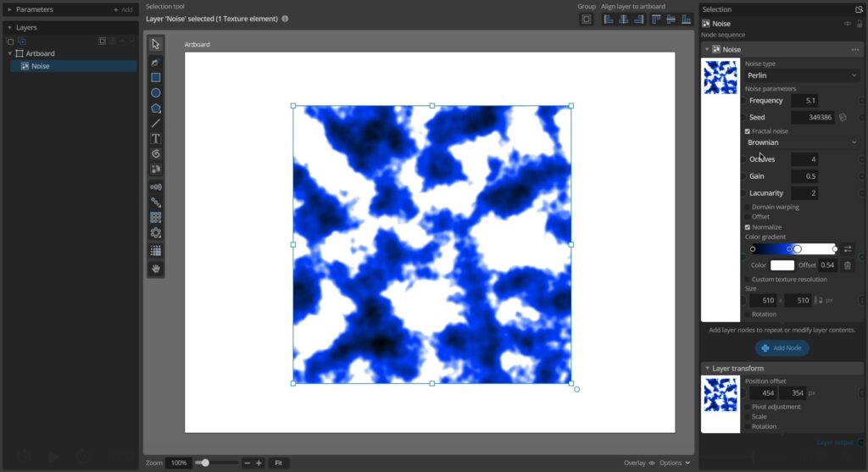Image resolution: width=868 pixels, height=472 pixels.
Task: Pick the Line tool
Action: click(x=156, y=123)
